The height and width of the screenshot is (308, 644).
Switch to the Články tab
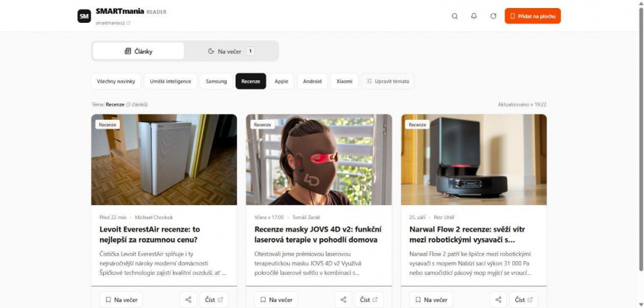138,51
